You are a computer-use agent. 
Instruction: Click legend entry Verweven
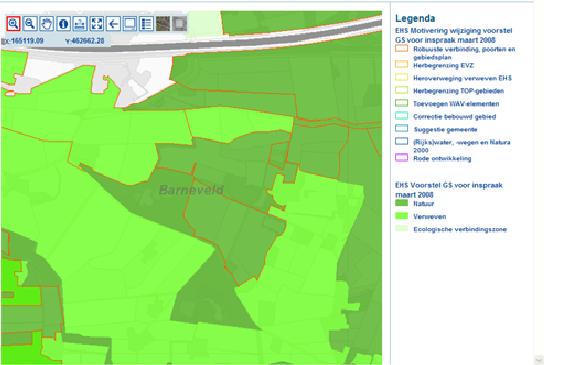pyautogui.click(x=429, y=217)
